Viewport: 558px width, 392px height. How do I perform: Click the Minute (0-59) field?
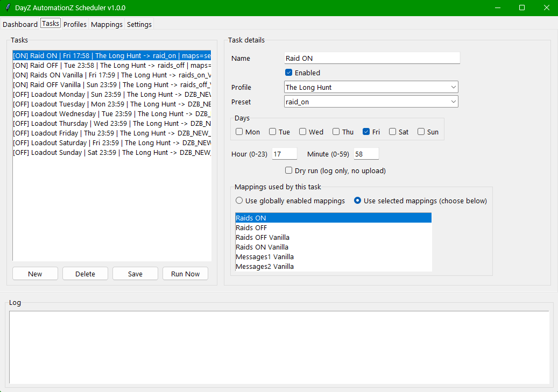(x=366, y=154)
